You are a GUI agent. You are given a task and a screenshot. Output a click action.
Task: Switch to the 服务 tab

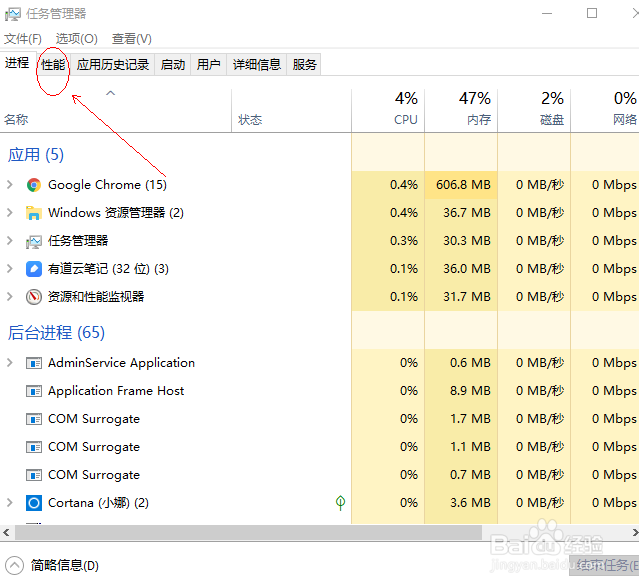[304, 64]
